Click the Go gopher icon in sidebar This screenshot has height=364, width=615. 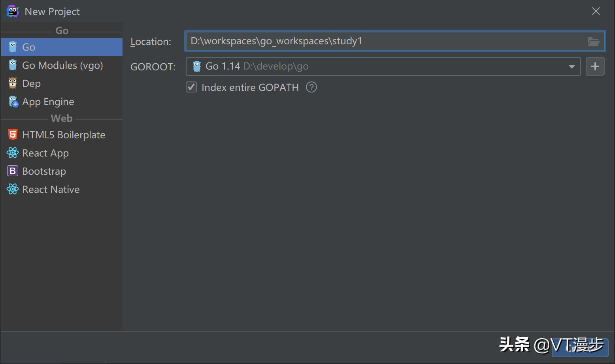13,47
